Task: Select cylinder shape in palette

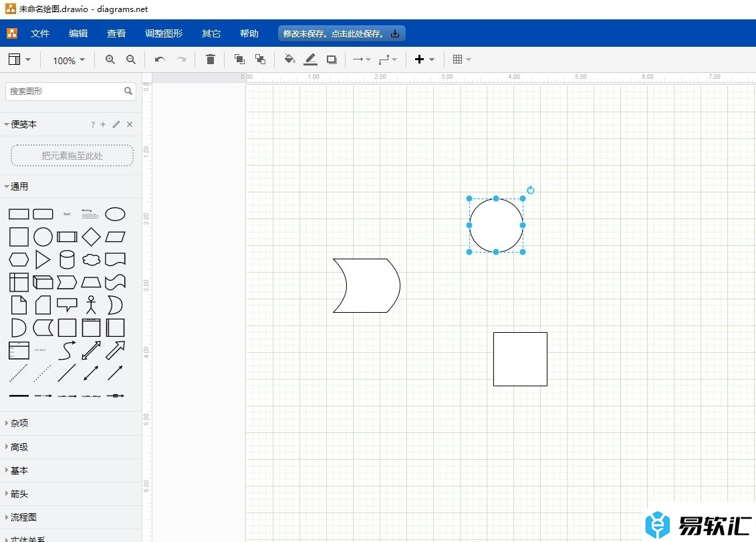Action: coord(67,259)
